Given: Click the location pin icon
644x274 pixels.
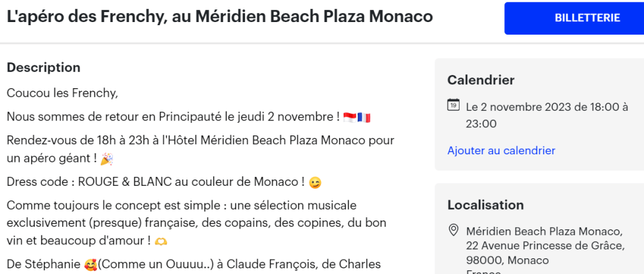Looking at the screenshot, I should [453, 229].
